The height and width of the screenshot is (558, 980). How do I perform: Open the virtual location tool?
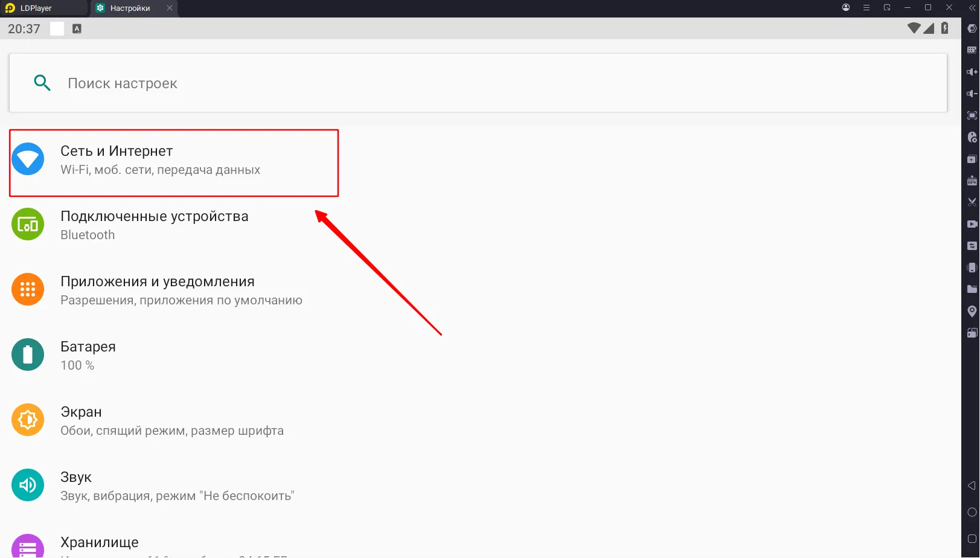(972, 310)
